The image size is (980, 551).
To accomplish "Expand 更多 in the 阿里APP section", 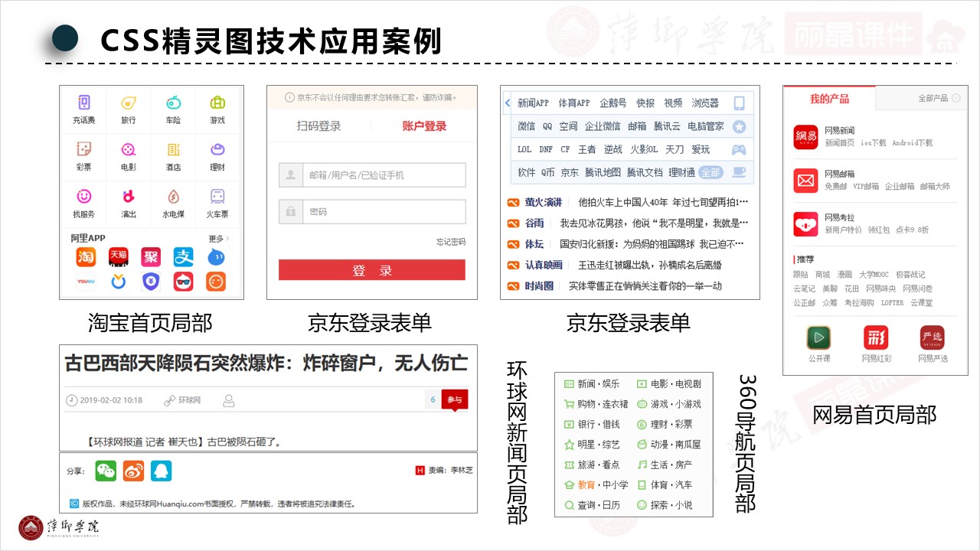I will click(219, 239).
